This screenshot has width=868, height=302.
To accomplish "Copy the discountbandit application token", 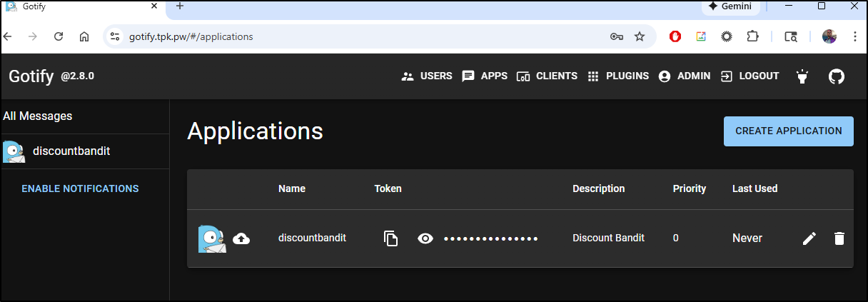I will pyautogui.click(x=390, y=238).
